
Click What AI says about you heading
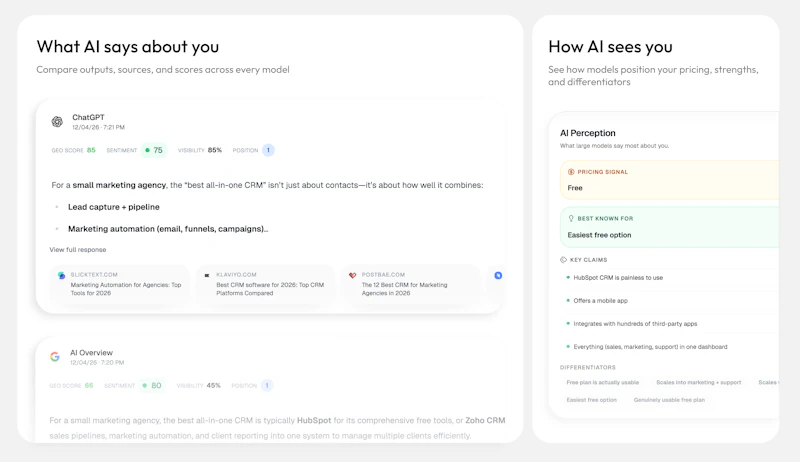tap(128, 46)
